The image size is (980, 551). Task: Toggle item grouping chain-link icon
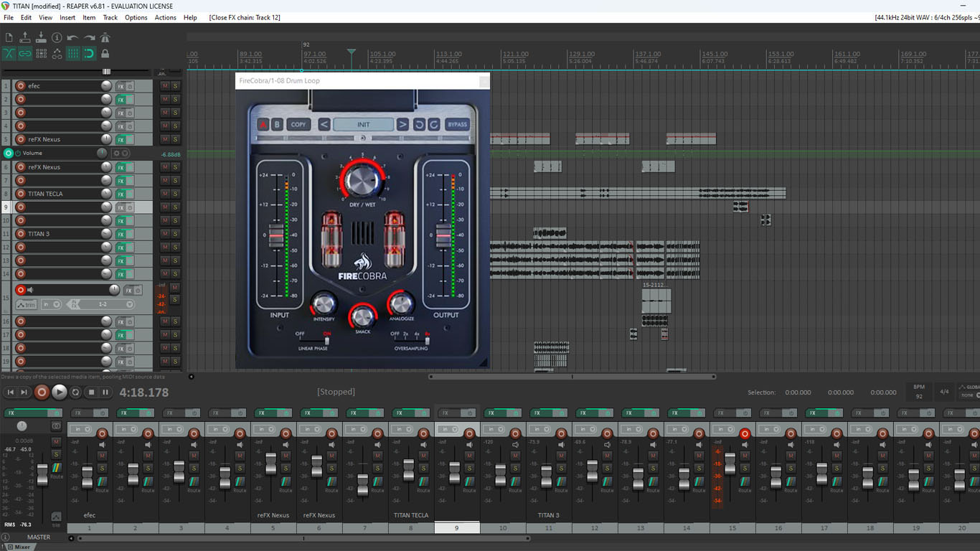(x=25, y=53)
